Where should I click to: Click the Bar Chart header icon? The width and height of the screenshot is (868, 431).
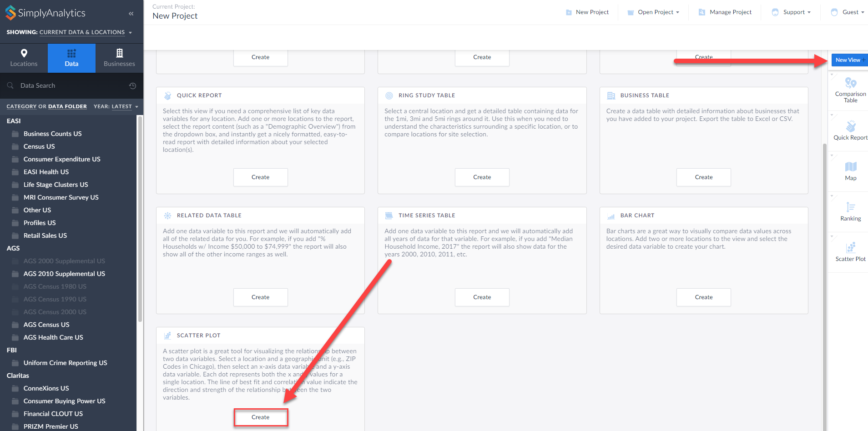[611, 216]
